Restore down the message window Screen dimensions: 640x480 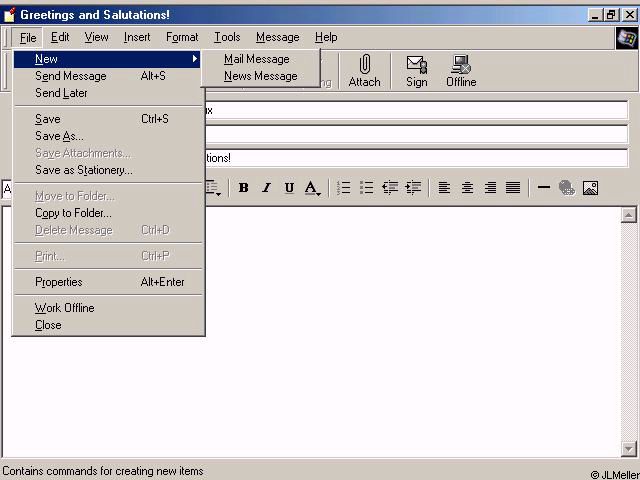click(x=611, y=15)
